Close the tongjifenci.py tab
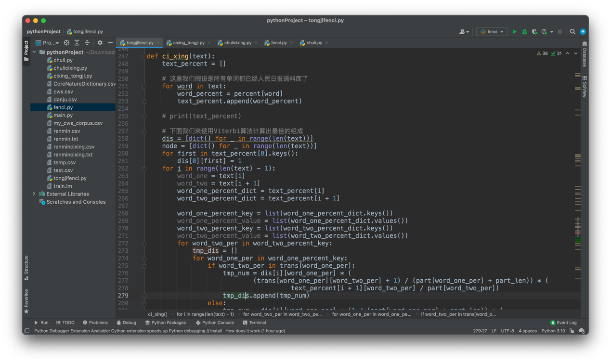The image size is (611, 364). 158,43
